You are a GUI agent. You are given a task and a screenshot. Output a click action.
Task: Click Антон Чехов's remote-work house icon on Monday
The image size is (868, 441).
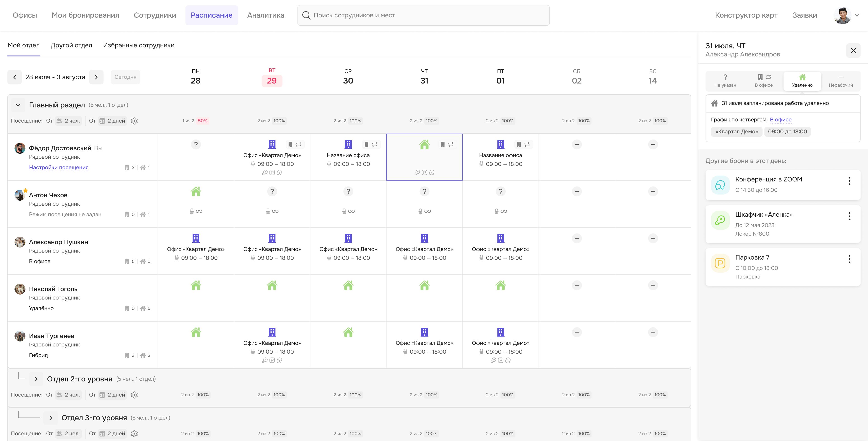[196, 192]
